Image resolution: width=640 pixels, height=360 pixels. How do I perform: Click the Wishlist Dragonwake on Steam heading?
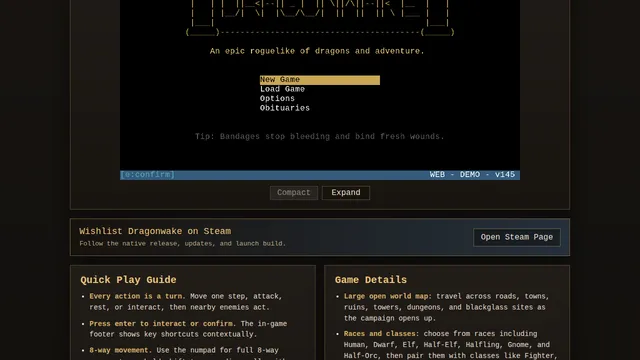coord(155,231)
